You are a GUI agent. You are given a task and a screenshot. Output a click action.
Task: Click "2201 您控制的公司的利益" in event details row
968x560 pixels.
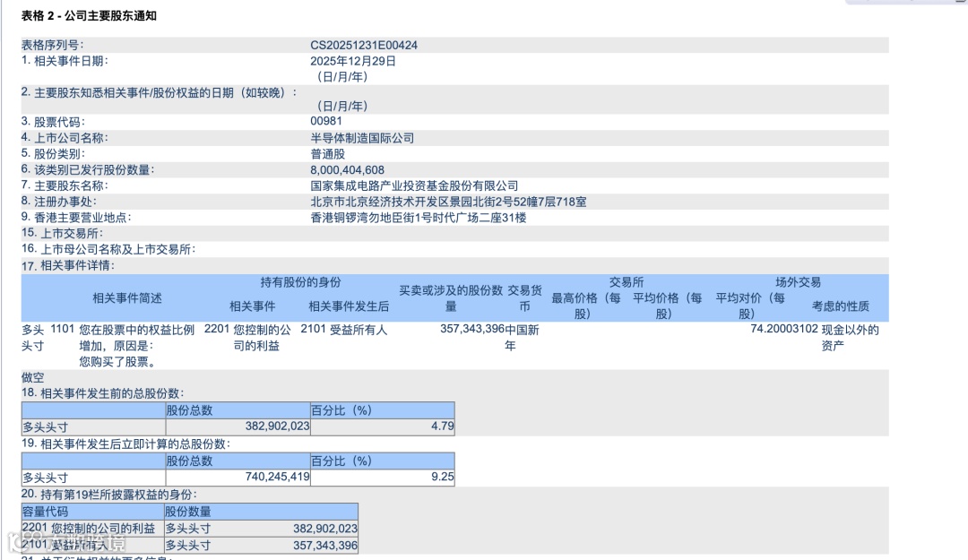247,338
